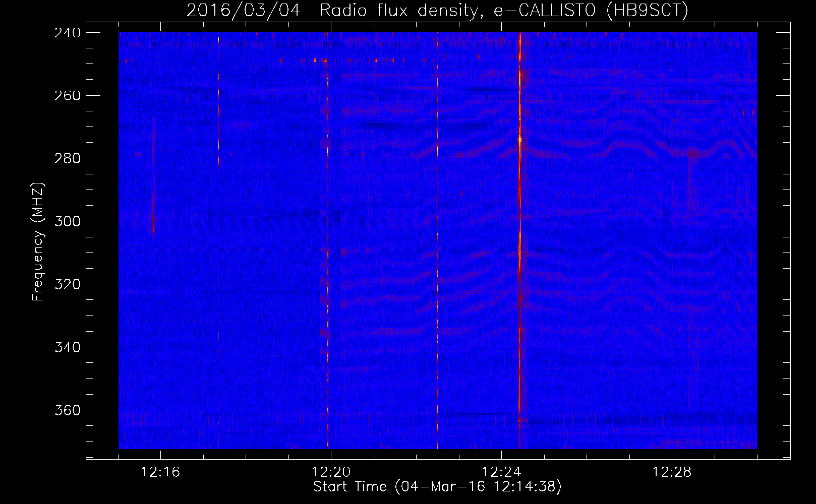The height and width of the screenshot is (504, 816).
Task: Click the date "2016/03/04" in the title
Action: 244,10
